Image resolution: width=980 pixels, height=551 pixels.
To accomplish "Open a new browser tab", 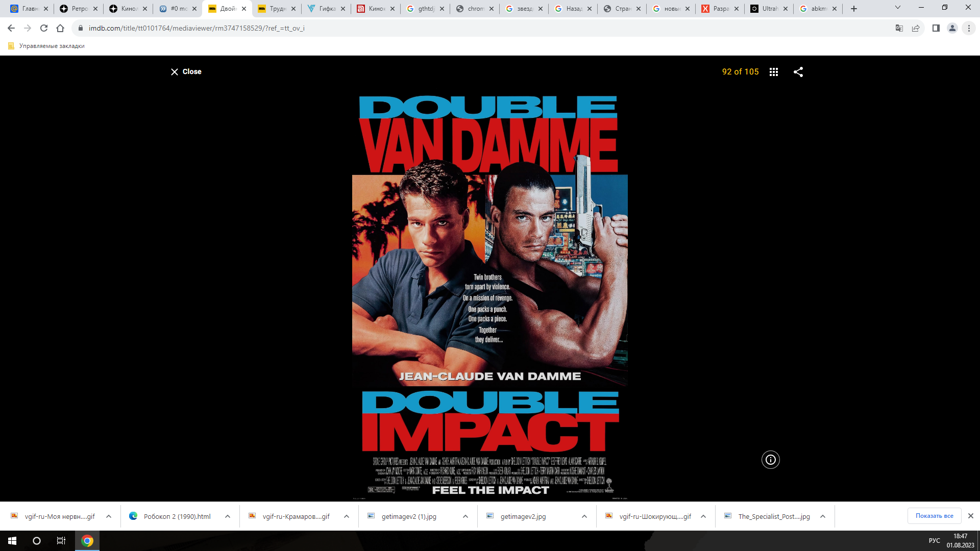I will [x=854, y=9].
